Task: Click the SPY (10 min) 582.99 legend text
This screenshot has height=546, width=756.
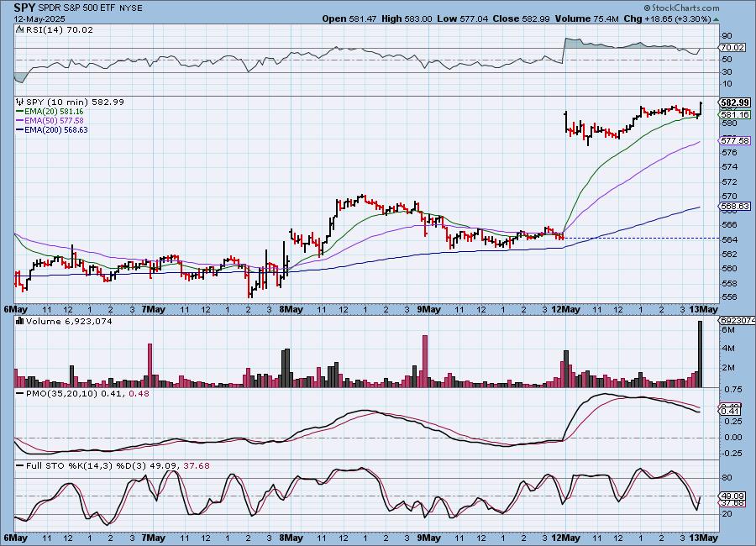Action: point(75,102)
